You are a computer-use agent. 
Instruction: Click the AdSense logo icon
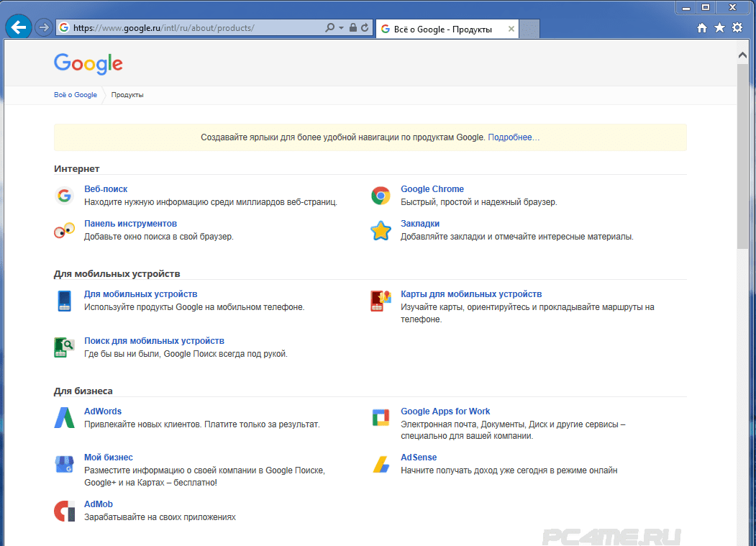[x=381, y=464]
